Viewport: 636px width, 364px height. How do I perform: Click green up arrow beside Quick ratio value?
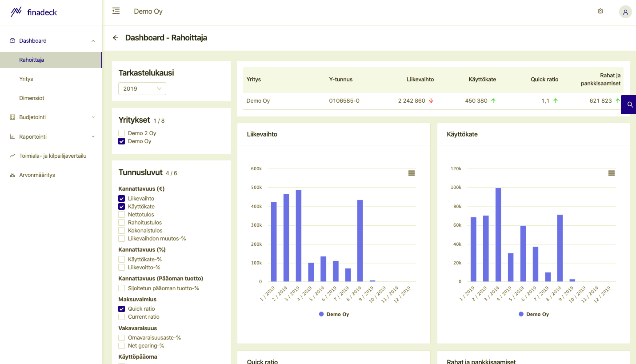556,101
